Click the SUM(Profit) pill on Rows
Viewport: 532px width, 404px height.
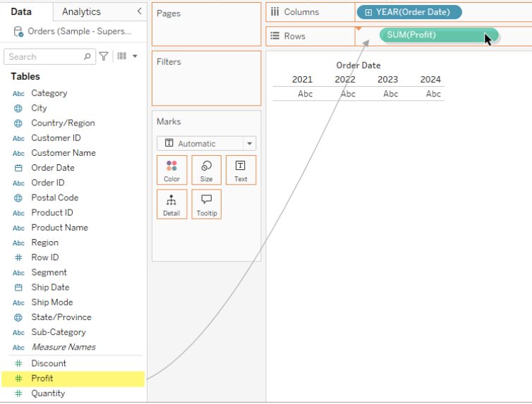click(x=439, y=35)
